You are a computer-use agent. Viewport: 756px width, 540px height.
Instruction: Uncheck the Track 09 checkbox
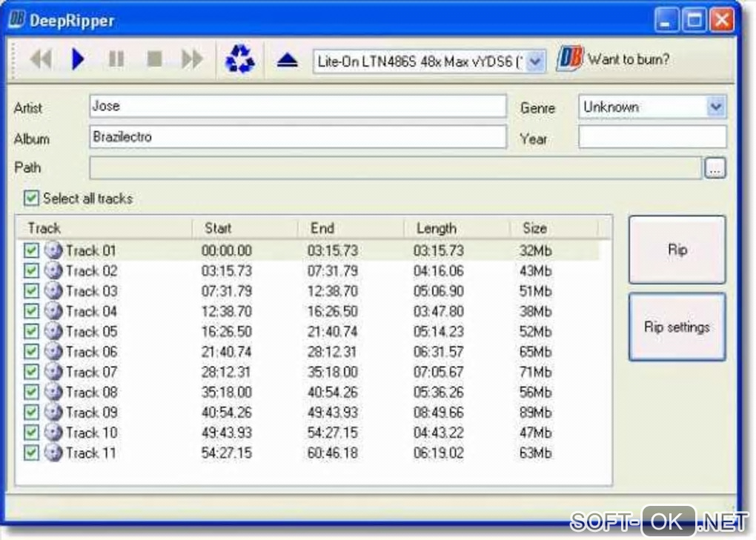pos(31,413)
